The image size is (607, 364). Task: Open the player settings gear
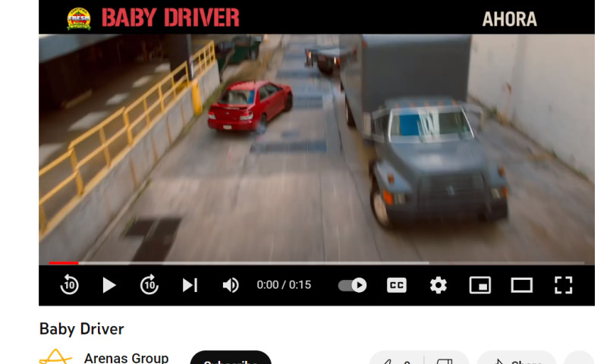[438, 285]
